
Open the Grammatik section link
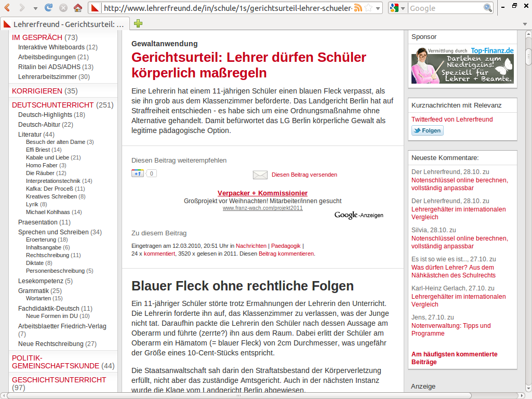click(34, 291)
